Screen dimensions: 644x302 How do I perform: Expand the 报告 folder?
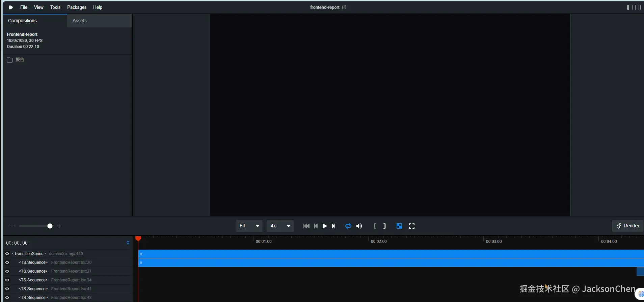16,60
